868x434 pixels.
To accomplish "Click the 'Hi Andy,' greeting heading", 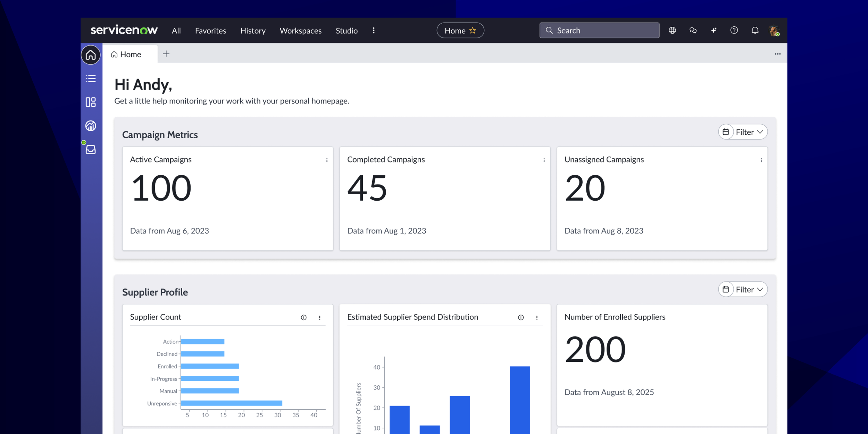I will pos(143,85).
